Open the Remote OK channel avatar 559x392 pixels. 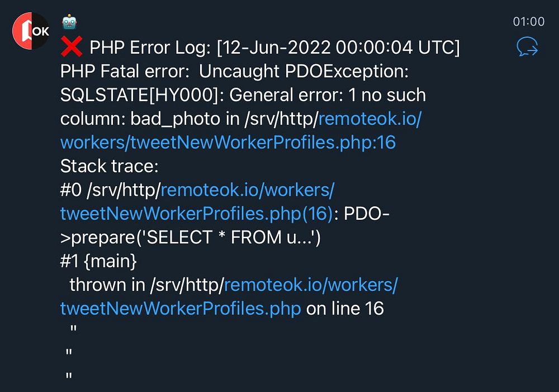[31, 31]
